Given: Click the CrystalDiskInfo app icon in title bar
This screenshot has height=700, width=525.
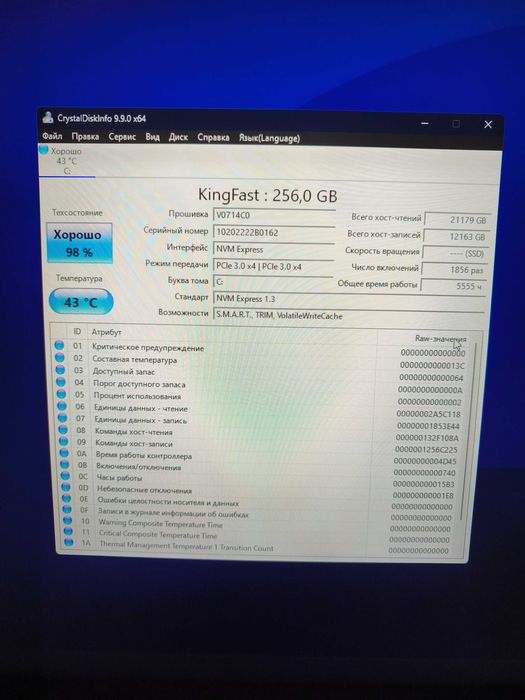Looking at the screenshot, I should pos(48,118).
